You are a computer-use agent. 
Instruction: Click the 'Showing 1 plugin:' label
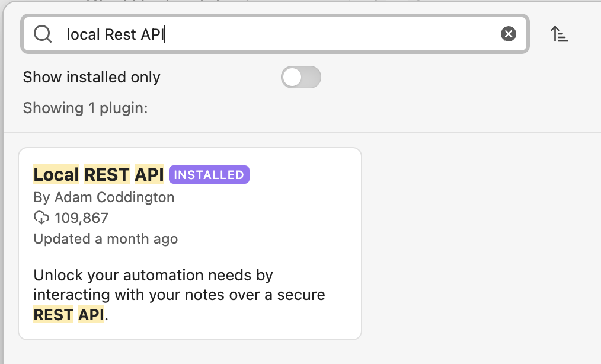point(85,108)
